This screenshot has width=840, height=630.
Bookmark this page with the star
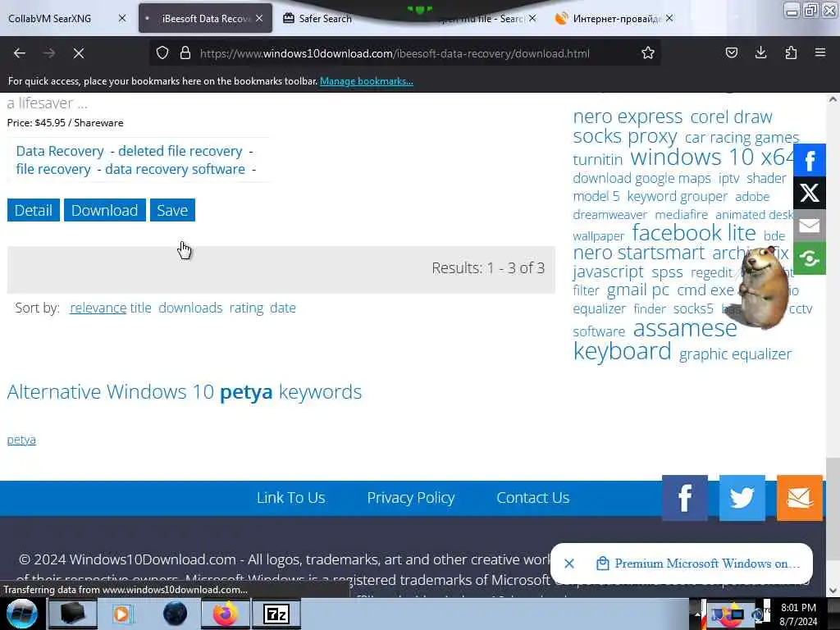coord(648,53)
